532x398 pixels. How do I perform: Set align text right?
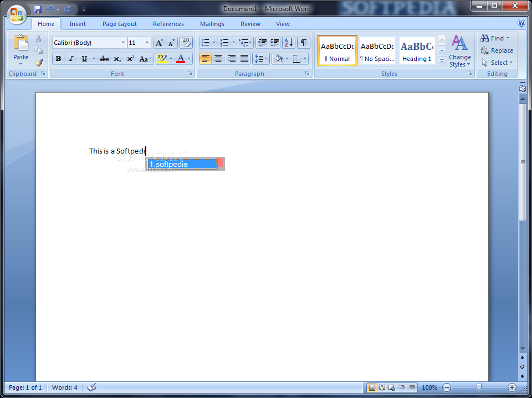pyautogui.click(x=232, y=59)
